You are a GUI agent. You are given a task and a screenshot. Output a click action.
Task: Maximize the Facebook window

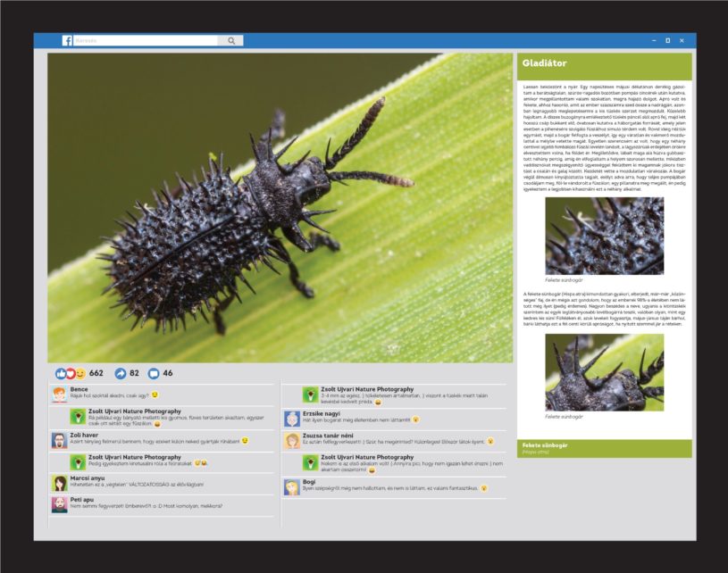pos(667,40)
